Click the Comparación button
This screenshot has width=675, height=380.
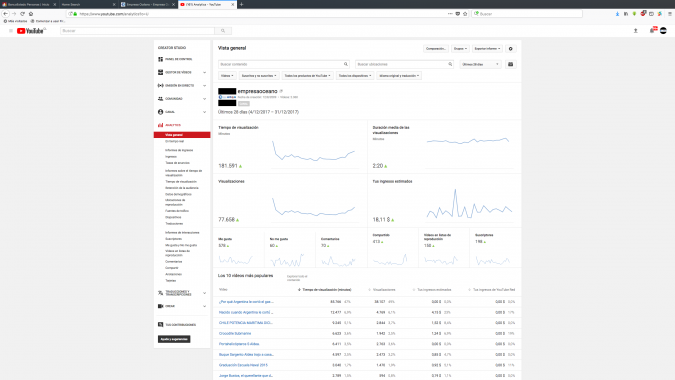(436, 49)
